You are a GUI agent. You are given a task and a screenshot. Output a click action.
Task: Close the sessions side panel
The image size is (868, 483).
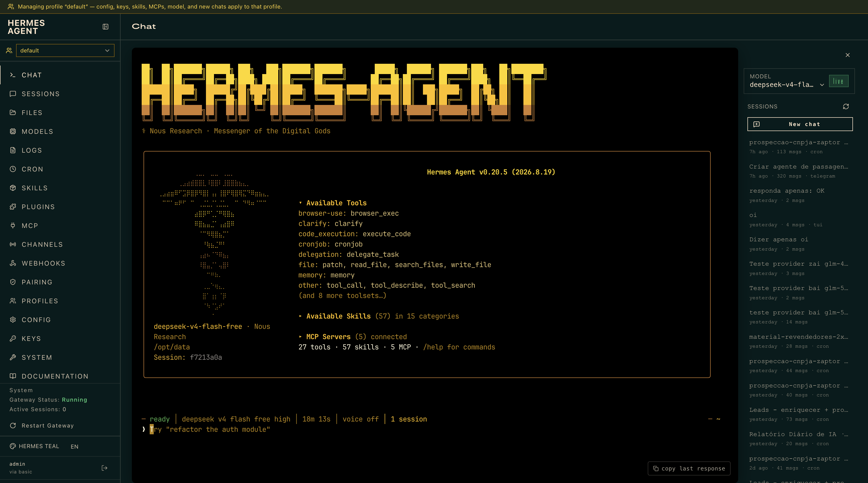848,55
